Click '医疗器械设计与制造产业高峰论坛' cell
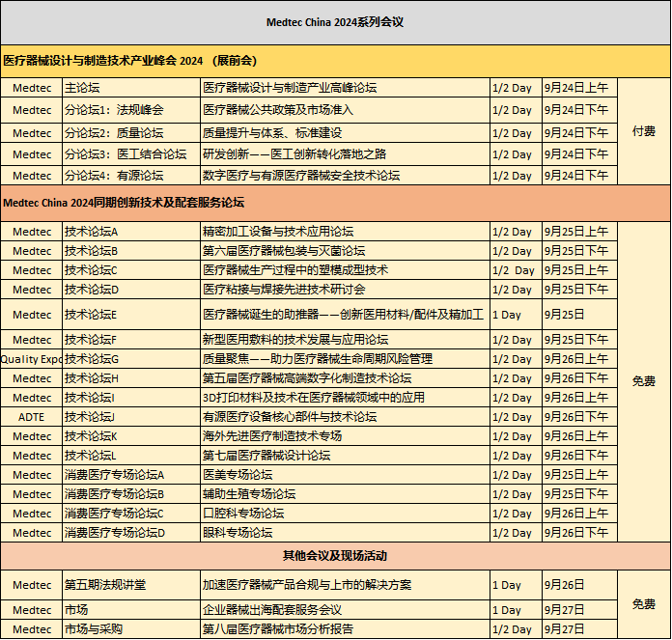672x640 pixels. click(345, 88)
